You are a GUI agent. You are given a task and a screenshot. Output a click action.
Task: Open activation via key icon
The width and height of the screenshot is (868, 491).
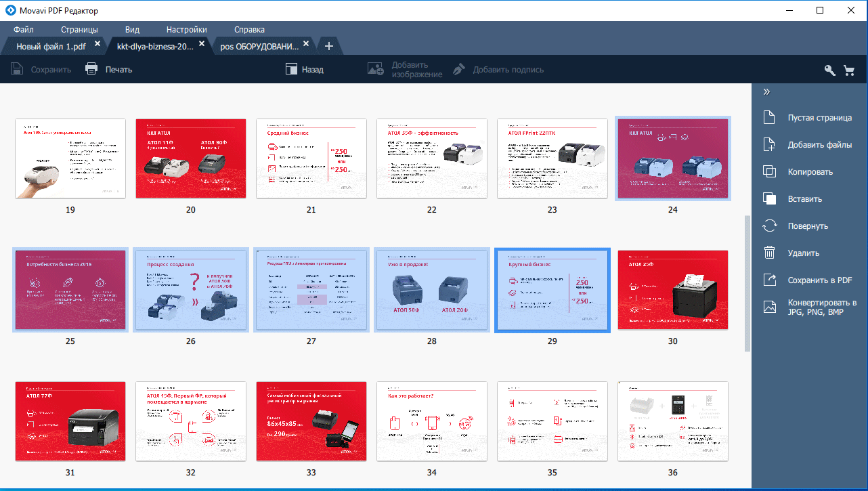[x=829, y=70]
